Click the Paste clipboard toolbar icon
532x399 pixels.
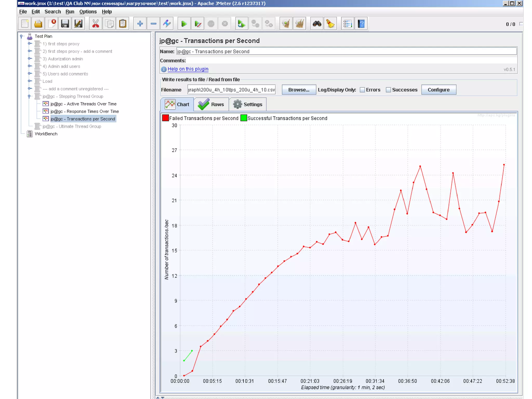(123, 24)
